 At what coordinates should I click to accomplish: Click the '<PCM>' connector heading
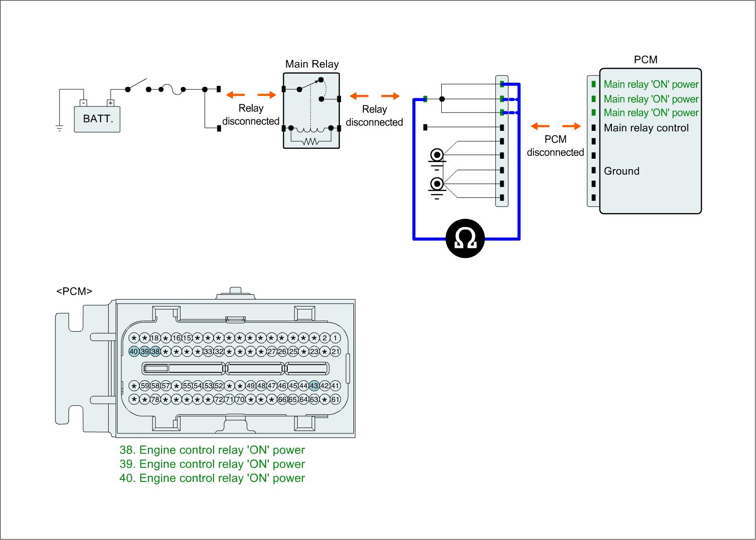pyautogui.click(x=74, y=291)
